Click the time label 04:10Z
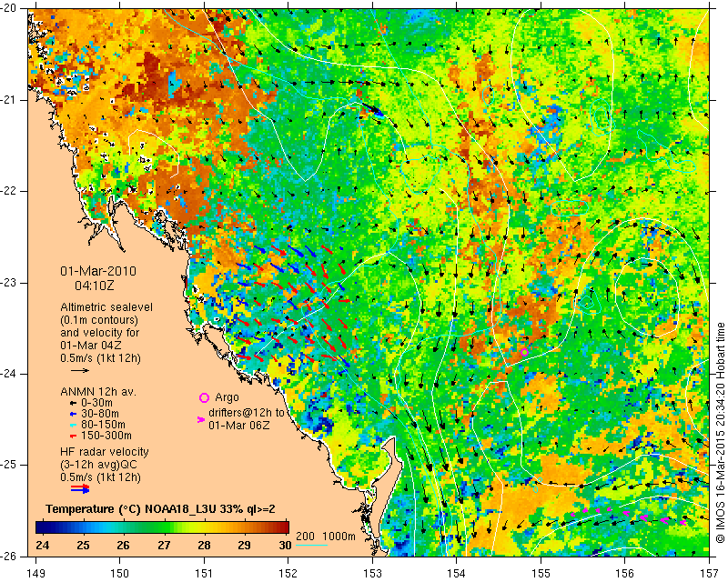 coord(95,286)
